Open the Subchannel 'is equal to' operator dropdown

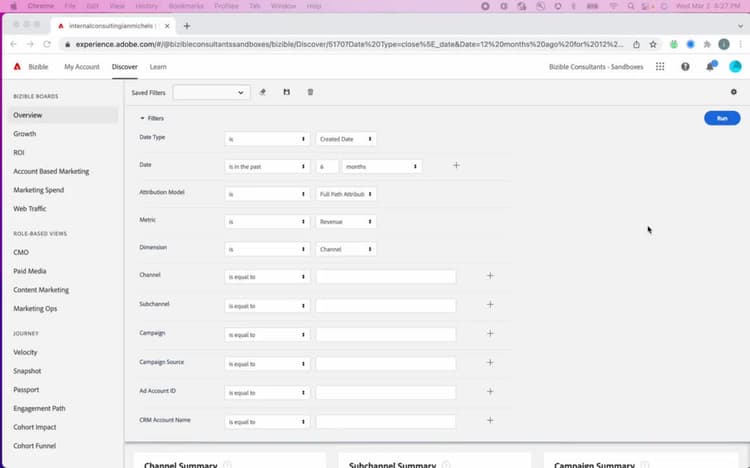point(267,306)
